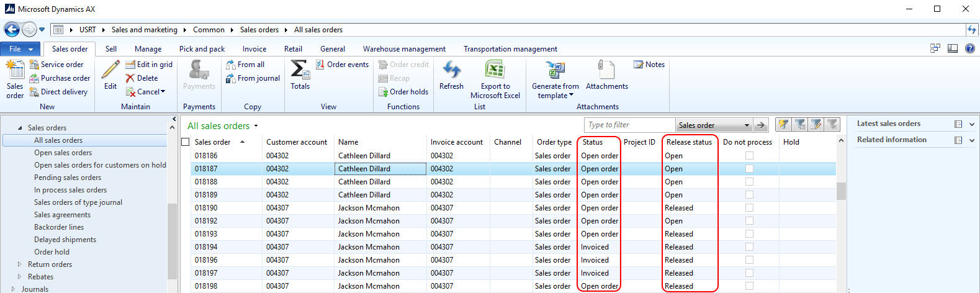Click the Forward navigation arrow
The height and width of the screenshot is (293, 980).
click(x=29, y=29)
